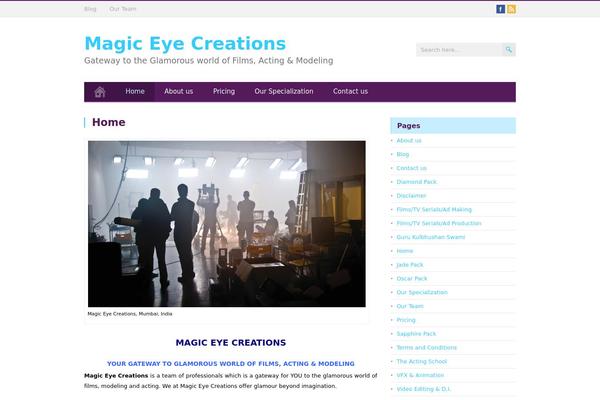Click the house icon in navigation bar
The height and width of the screenshot is (400, 600).
coord(100,92)
